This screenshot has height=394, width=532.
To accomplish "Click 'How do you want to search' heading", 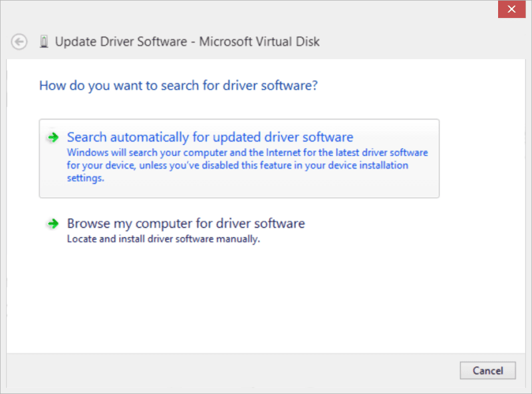I will click(x=178, y=86).
